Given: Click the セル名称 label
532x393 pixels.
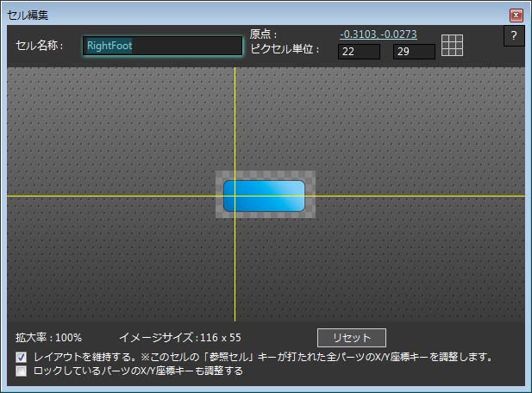Looking at the screenshot, I should (40, 46).
